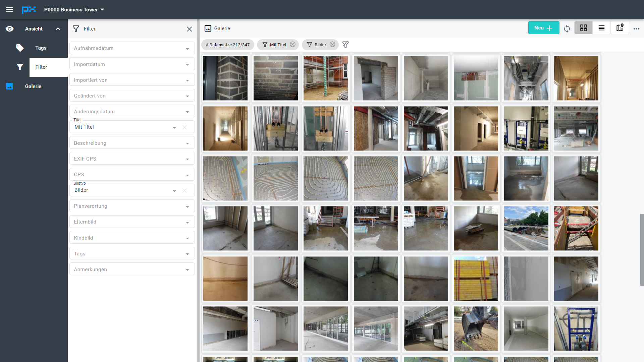Expand the Aufnahmedatum filter dropdown
The width and height of the screenshot is (644, 362).
132,48
